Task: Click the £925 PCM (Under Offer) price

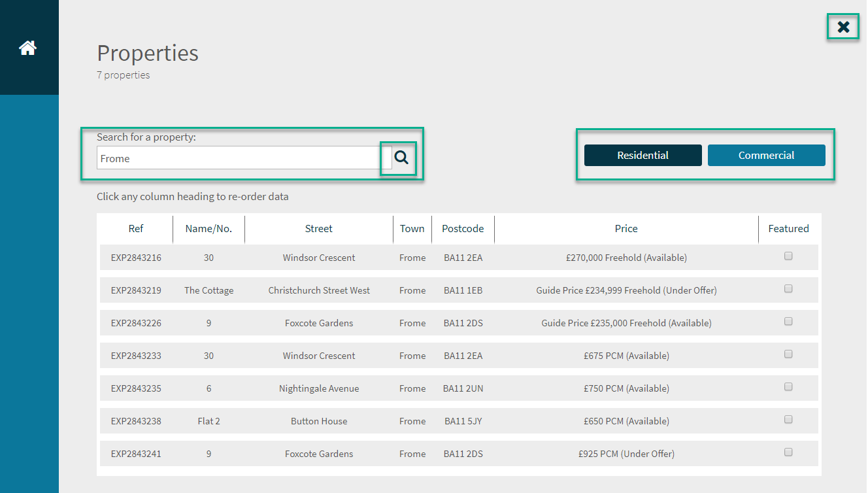Action: point(626,454)
